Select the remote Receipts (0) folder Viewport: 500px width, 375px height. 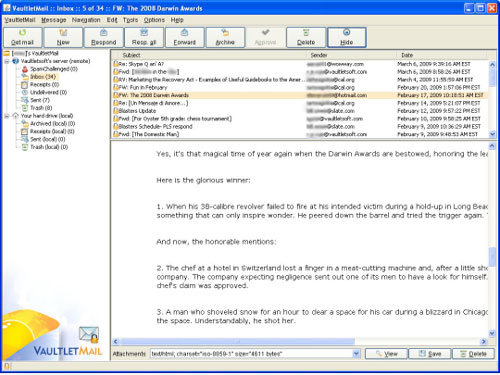44,85
